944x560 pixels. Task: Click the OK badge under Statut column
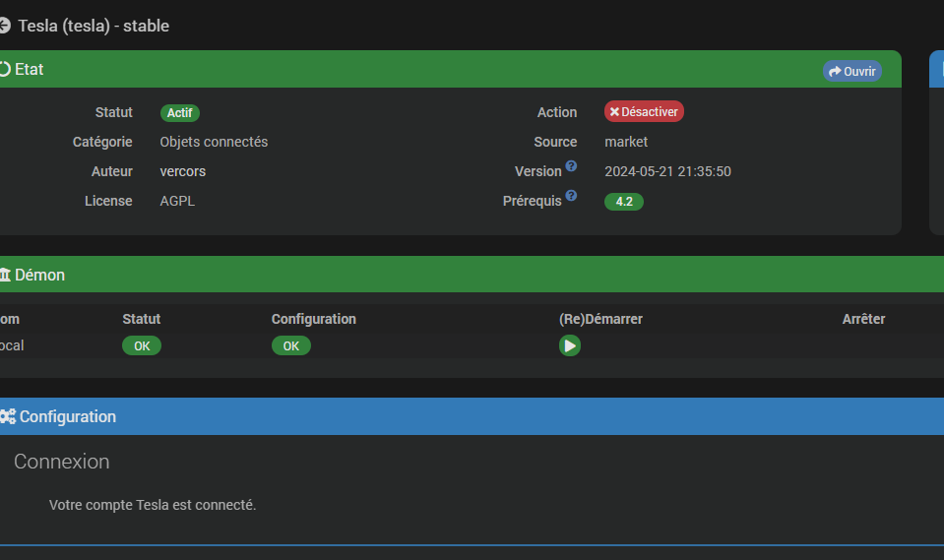[x=142, y=345]
